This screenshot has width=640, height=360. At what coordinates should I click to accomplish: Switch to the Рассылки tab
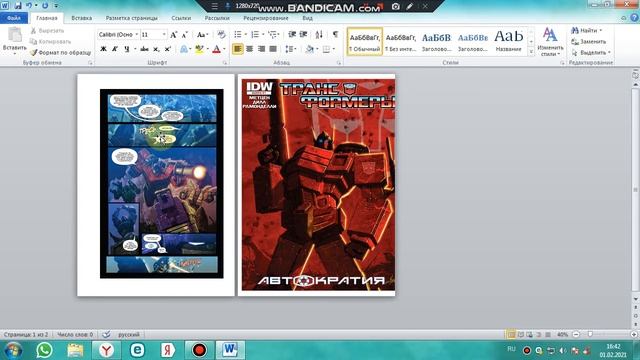[217, 18]
